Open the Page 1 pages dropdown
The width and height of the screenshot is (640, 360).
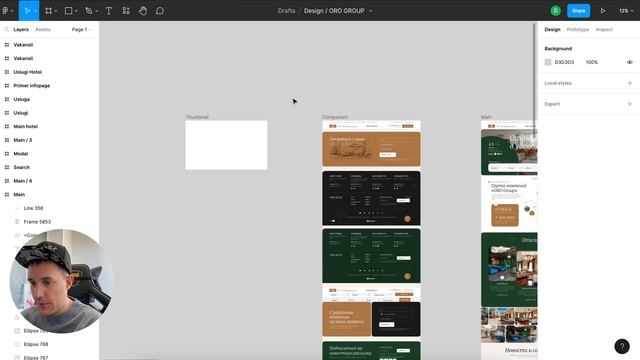[81, 29]
